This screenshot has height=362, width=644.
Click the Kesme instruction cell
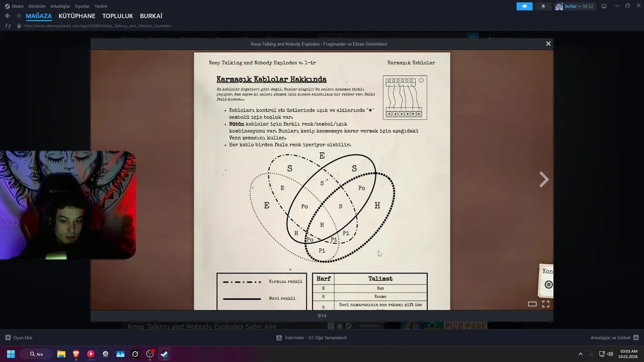(380, 297)
